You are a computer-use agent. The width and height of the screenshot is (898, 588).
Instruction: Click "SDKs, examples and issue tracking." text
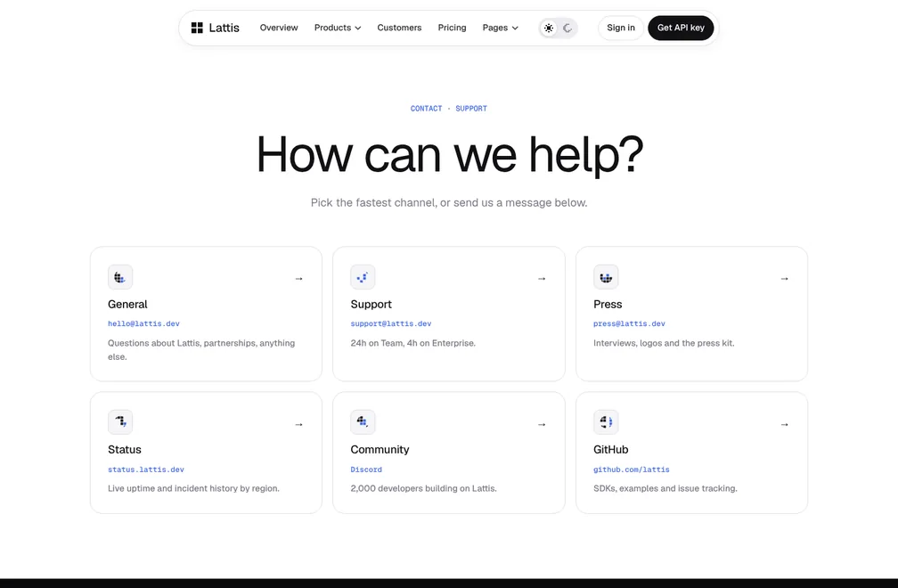[x=665, y=488]
